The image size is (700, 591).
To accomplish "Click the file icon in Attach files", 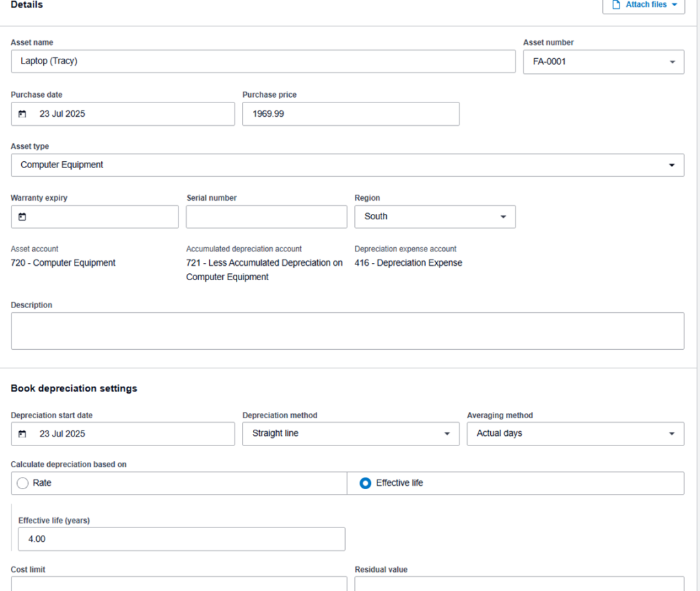I will pyautogui.click(x=616, y=5).
